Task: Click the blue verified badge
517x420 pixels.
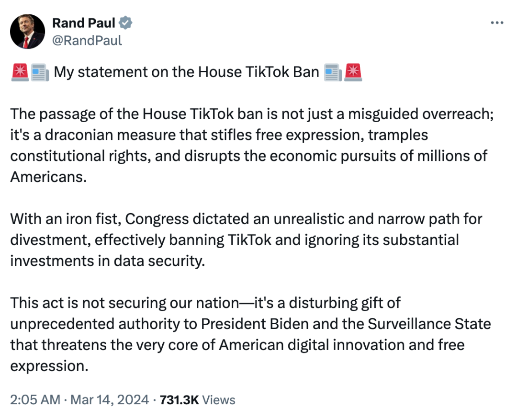Action: click(126, 23)
